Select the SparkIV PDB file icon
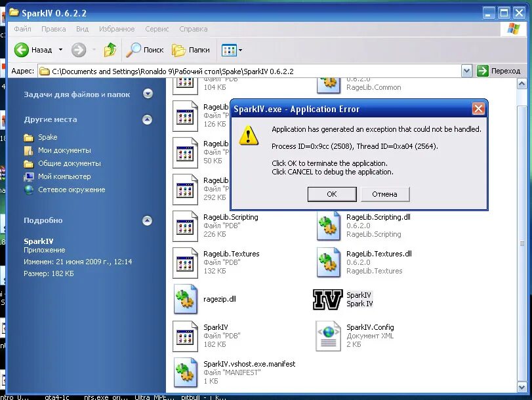 [x=185, y=336]
